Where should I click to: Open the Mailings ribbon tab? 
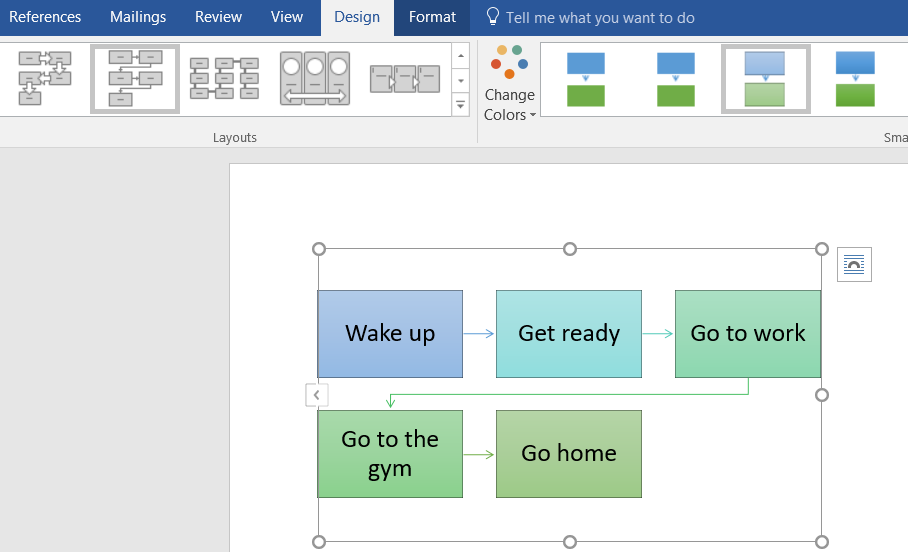(138, 17)
